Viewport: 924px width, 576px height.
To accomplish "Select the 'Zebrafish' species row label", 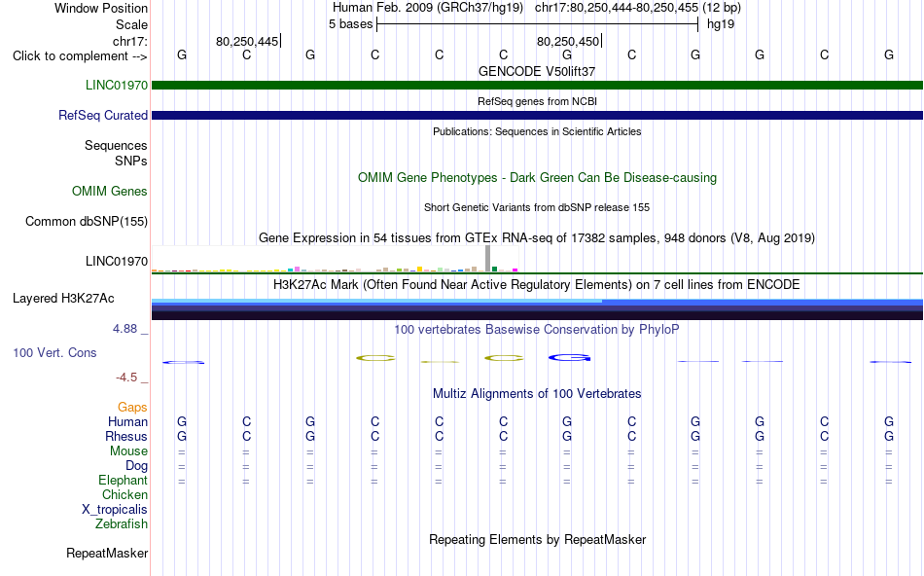I will coord(122,524).
